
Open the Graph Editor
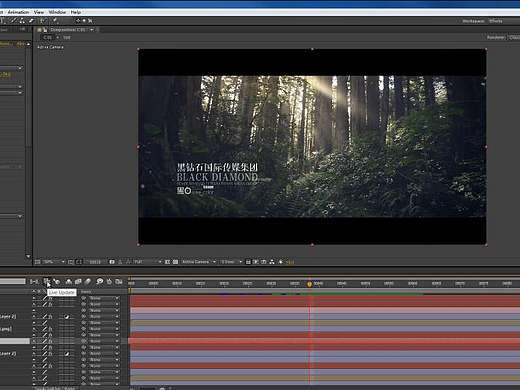coord(119,282)
